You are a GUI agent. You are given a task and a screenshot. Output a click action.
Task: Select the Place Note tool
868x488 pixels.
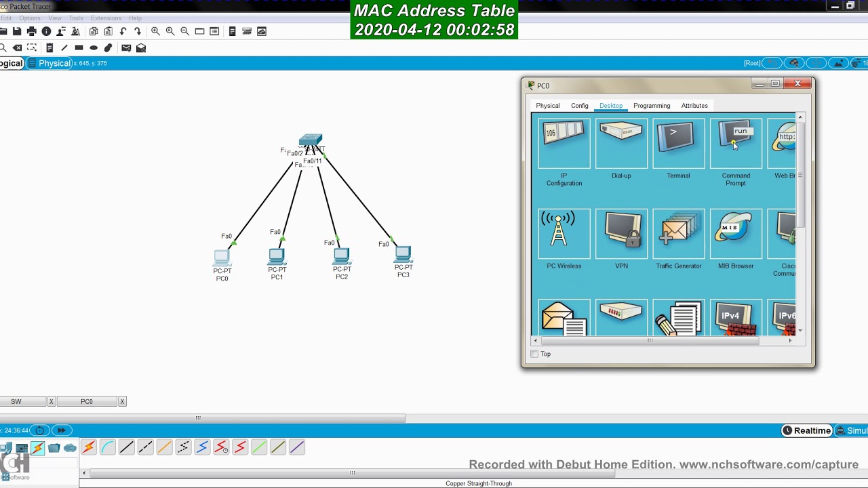(50, 47)
